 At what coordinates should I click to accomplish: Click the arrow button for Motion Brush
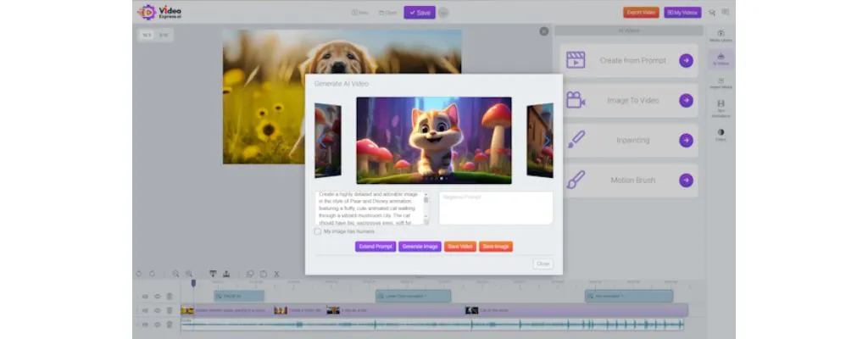(686, 180)
